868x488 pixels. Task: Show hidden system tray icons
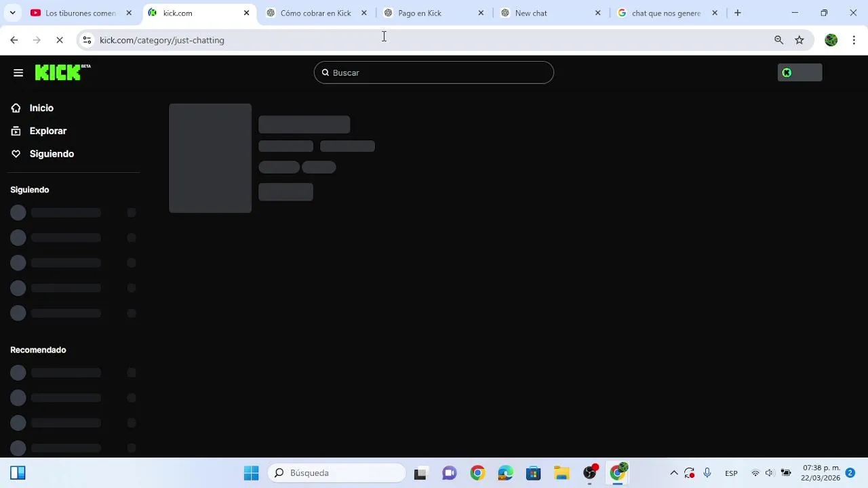coord(674,473)
